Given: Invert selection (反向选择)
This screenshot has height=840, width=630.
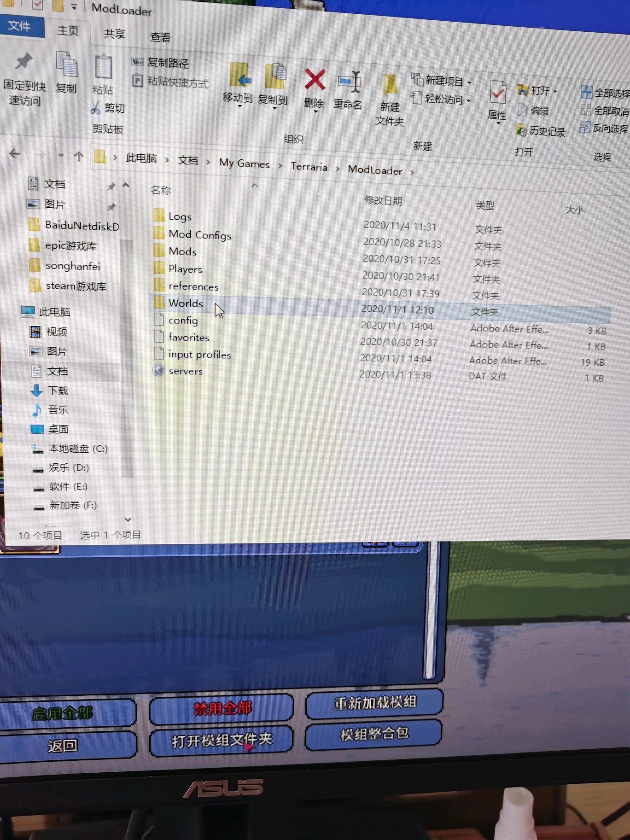Looking at the screenshot, I should pyautogui.click(x=604, y=128).
